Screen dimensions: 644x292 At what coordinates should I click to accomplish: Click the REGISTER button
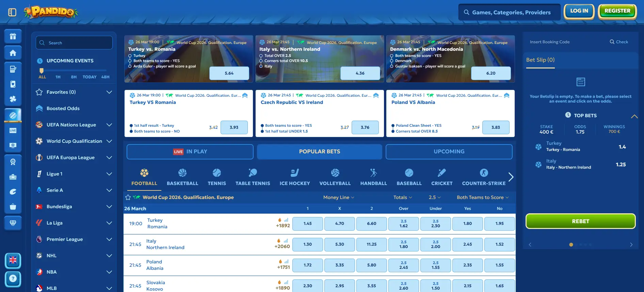pos(617,11)
